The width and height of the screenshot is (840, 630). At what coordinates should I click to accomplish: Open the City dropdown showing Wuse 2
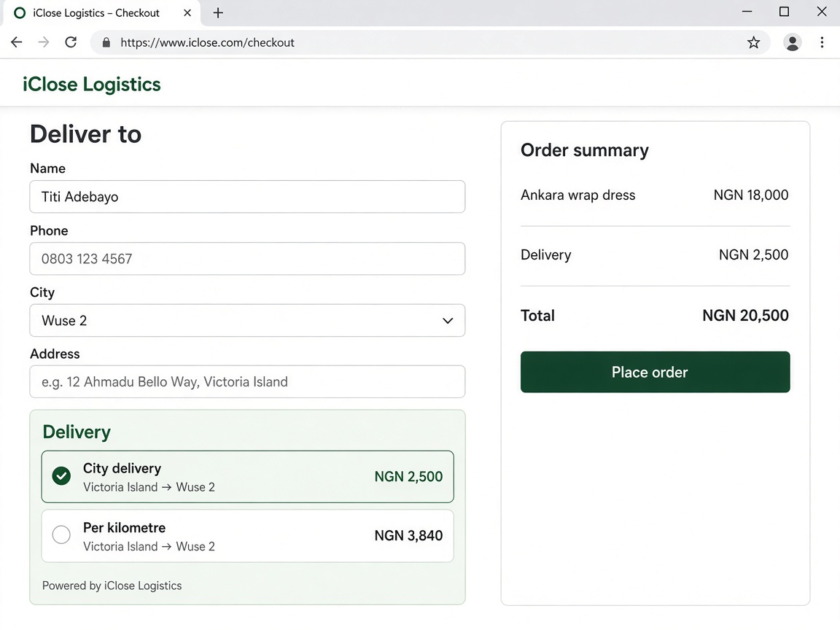click(247, 320)
